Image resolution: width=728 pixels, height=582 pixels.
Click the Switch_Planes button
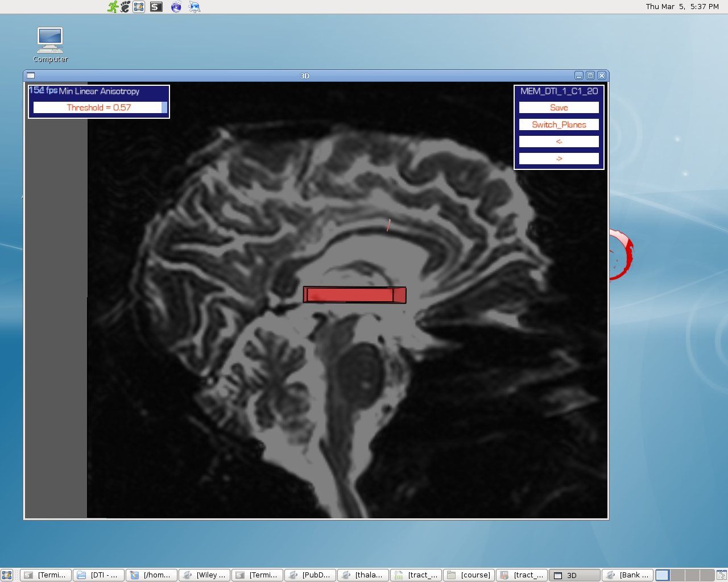pos(559,124)
